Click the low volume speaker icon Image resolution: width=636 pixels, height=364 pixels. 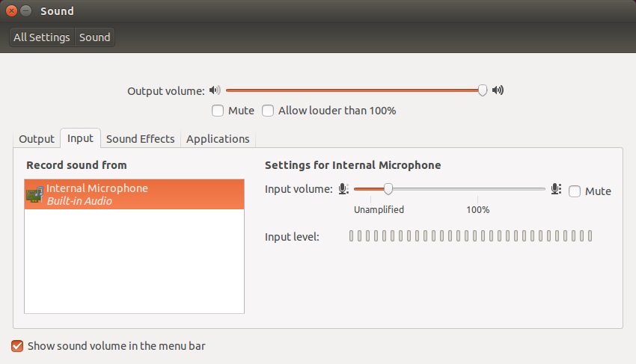215,90
